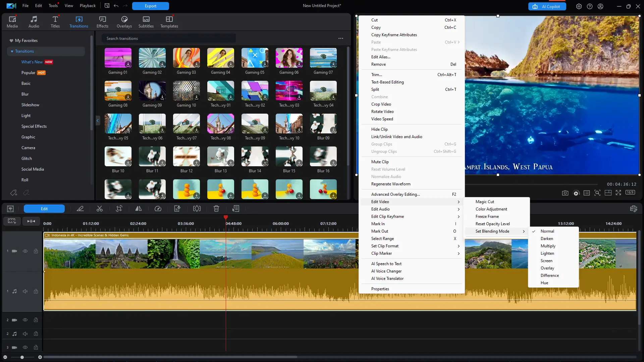Click the Video Speed gauge icon

pos(158,209)
